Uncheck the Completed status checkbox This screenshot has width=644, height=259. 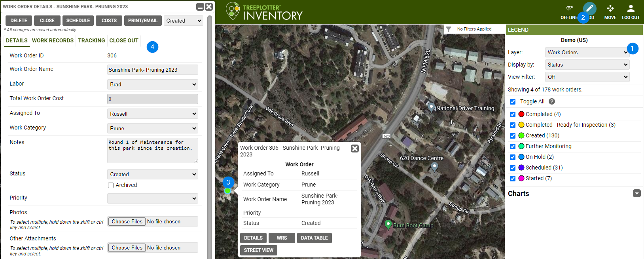(x=513, y=114)
